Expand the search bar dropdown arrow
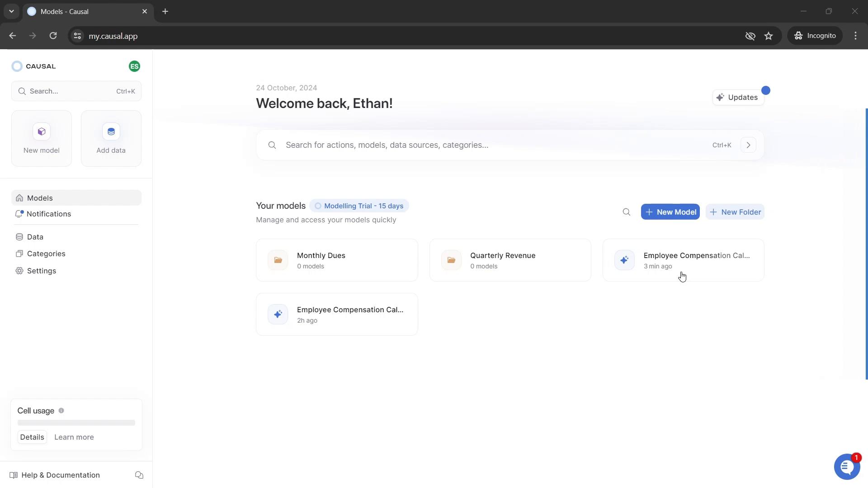Screen dimensions: 868x488 pyautogui.click(x=749, y=145)
